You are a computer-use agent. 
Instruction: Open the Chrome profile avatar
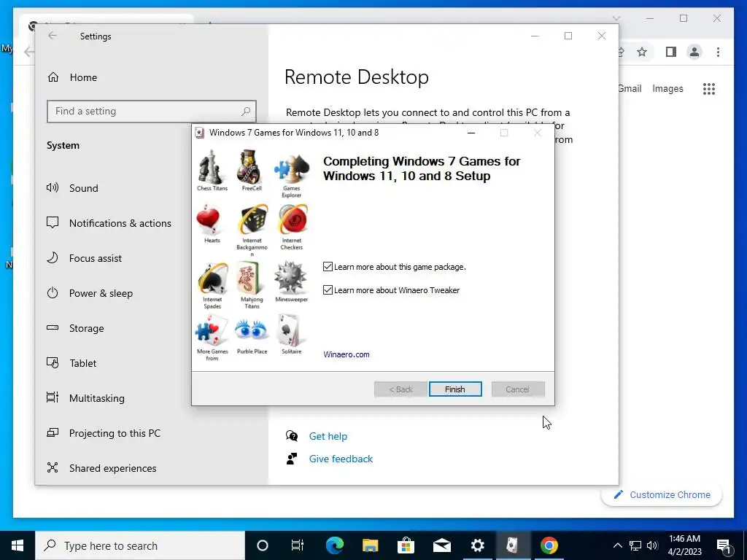[x=694, y=52]
